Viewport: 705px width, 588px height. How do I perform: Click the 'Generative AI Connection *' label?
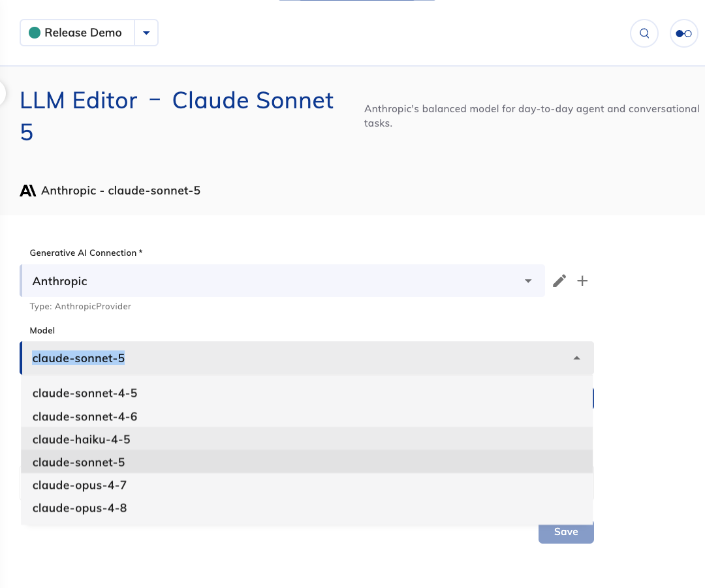pyautogui.click(x=86, y=253)
